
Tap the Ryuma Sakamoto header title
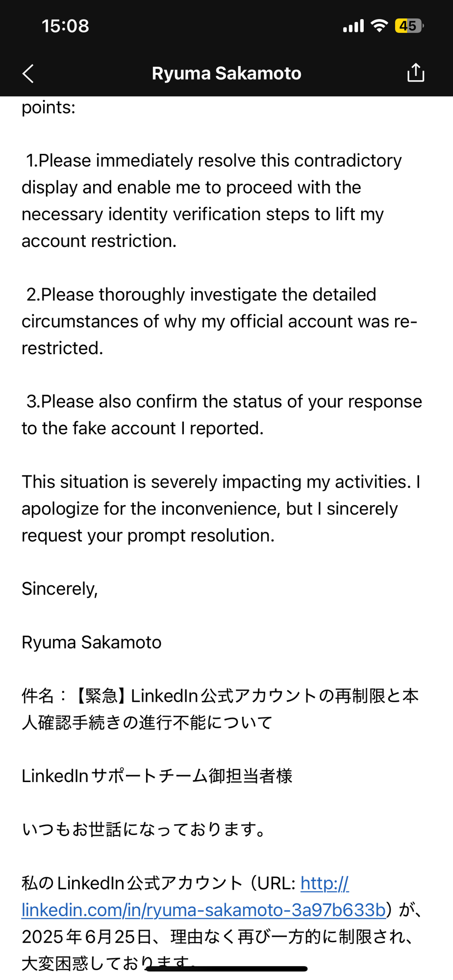pyautogui.click(x=226, y=73)
